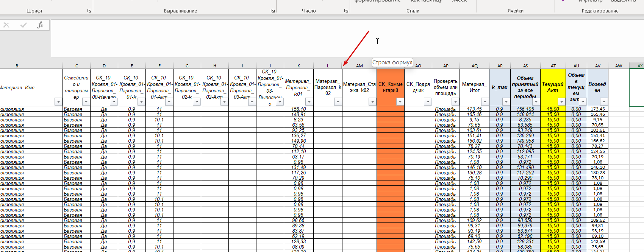Click the Материал: Имя header cell
Screen dimensions: 644x252
pyautogui.click(x=31, y=87)
